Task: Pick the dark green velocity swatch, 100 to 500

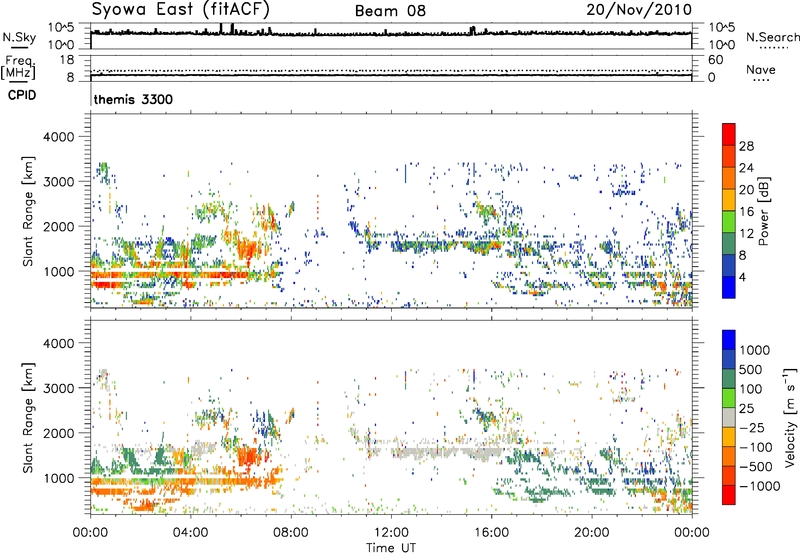Action: pyautogui.click(x=729, y=379)
